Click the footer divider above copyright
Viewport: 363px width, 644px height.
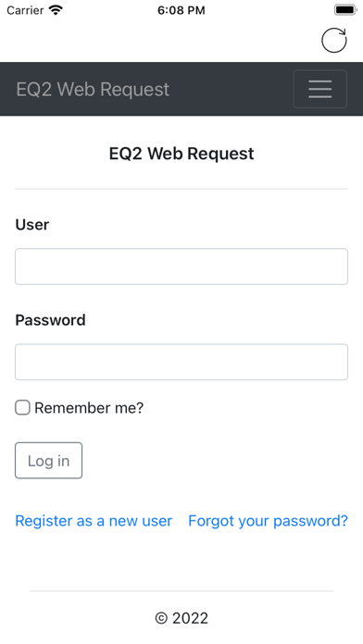[x=181, y=591]
